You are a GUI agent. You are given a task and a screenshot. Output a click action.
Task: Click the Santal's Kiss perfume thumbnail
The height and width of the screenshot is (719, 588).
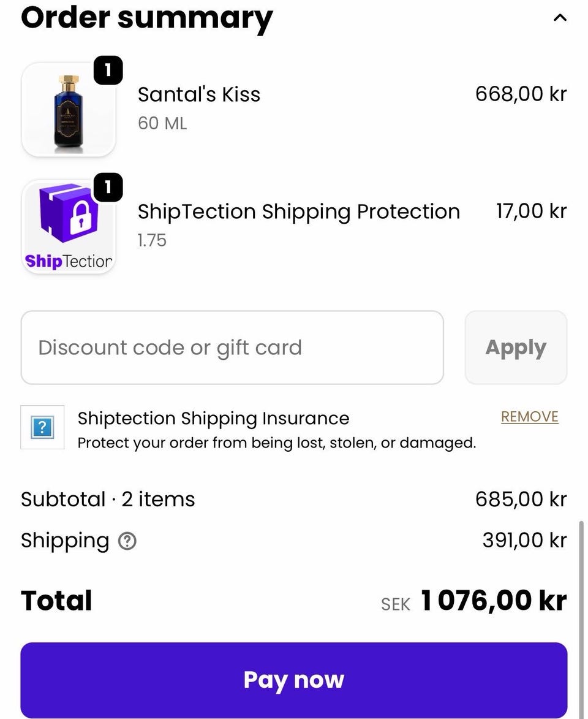click(x=68, y=110)
